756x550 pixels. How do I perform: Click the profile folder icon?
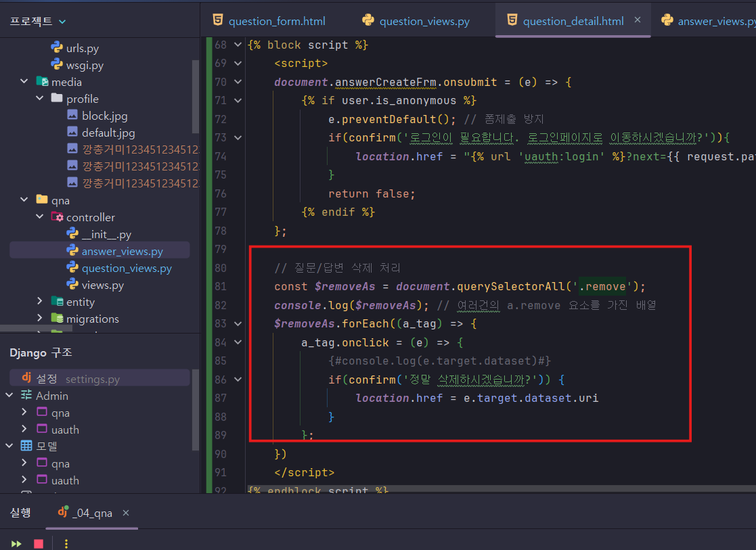(57, 98)
